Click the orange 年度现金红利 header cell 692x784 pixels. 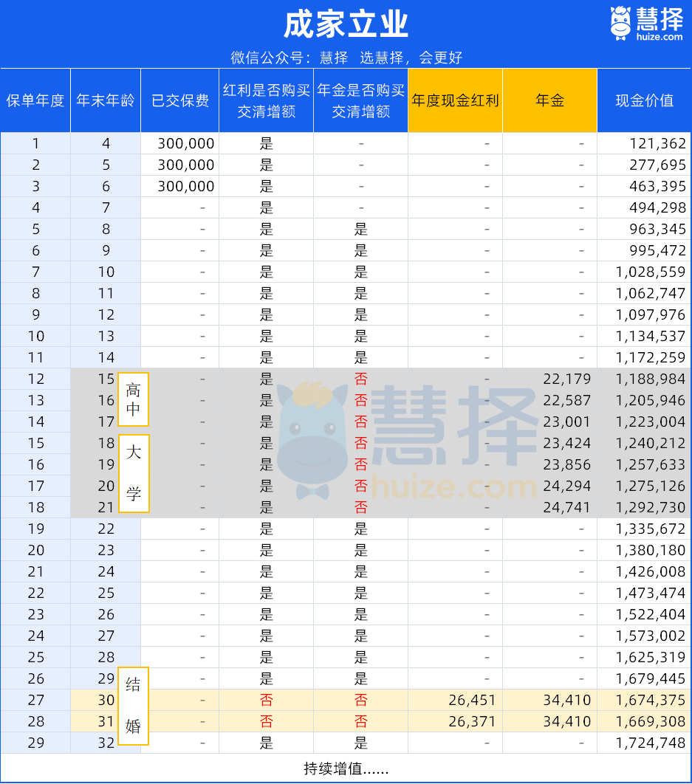click(455, 101)
